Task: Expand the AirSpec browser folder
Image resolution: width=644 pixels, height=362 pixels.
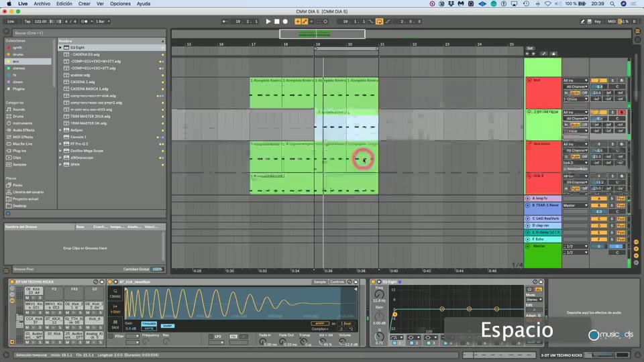Action: click(60, 130)
